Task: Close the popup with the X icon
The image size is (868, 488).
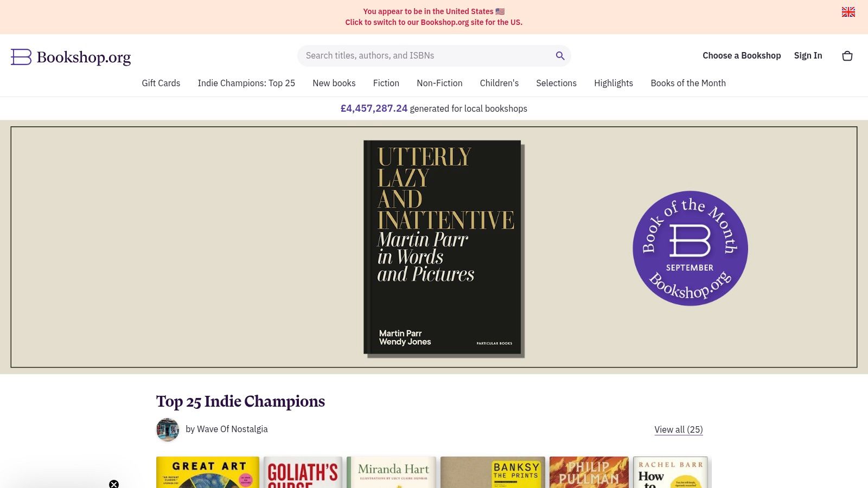Action: pyautogui.click(x=114, y=484)
